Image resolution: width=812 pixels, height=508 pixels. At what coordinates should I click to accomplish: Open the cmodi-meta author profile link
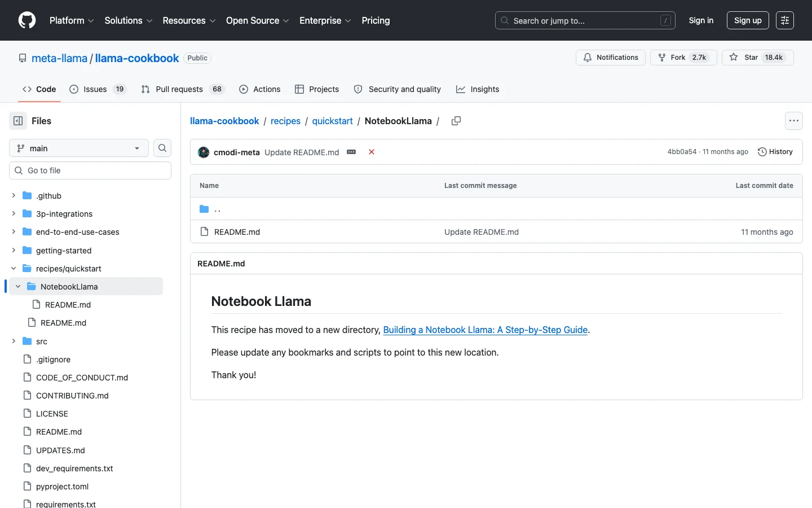(x=237, y=152)
